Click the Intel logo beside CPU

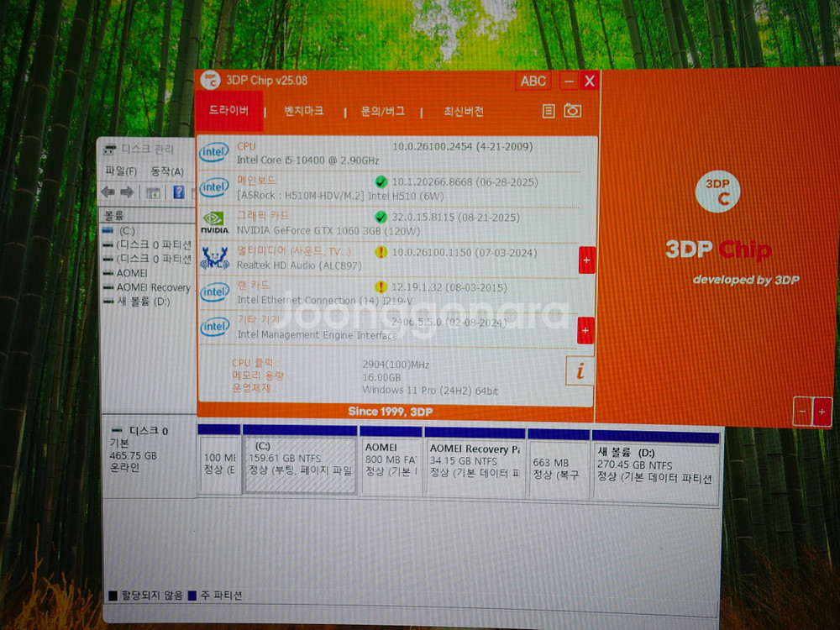pos(214,152)
